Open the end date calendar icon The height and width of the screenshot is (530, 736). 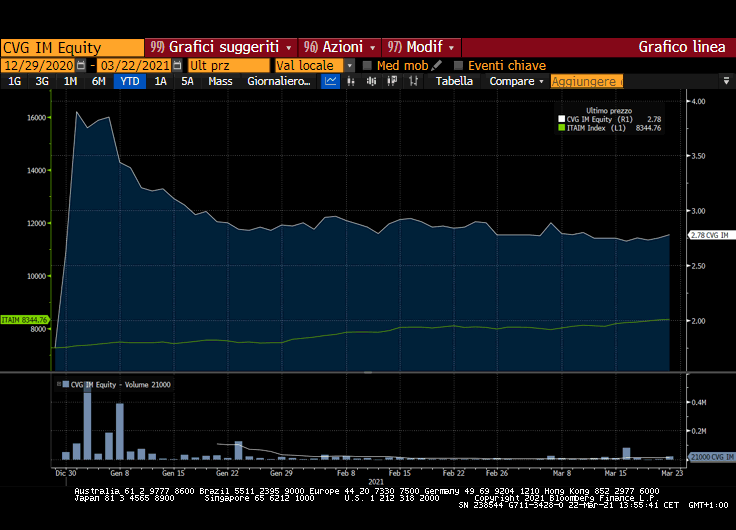[177, 65]
